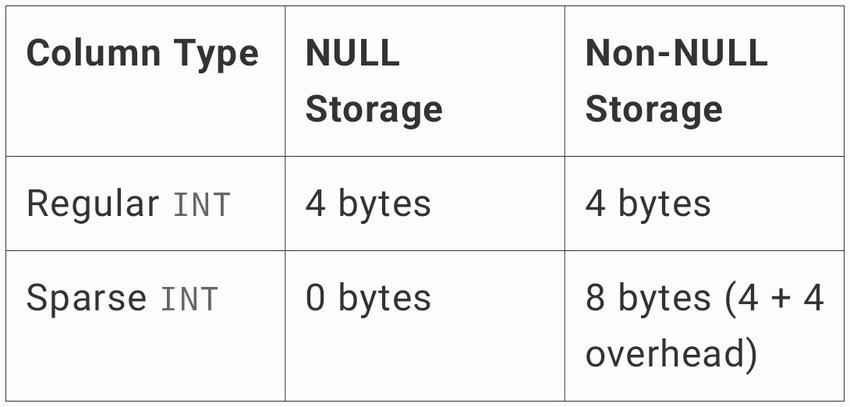
Task: Click the word Storage under Non-NULL
Action: 654,111
